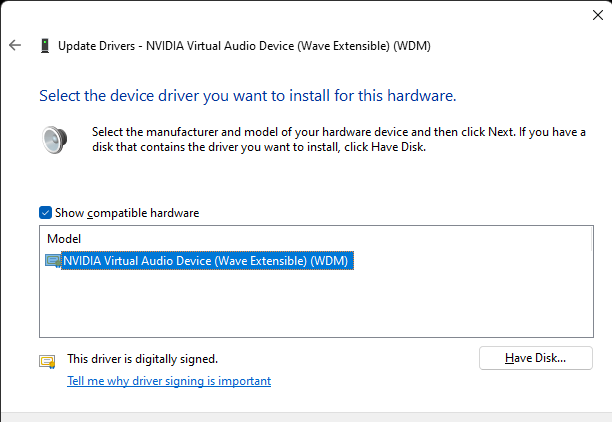This screenshot has height=422, width=612.
Task: Click the NVIDIA Virtual Audio Device driver icon
Action: point(53,261)
